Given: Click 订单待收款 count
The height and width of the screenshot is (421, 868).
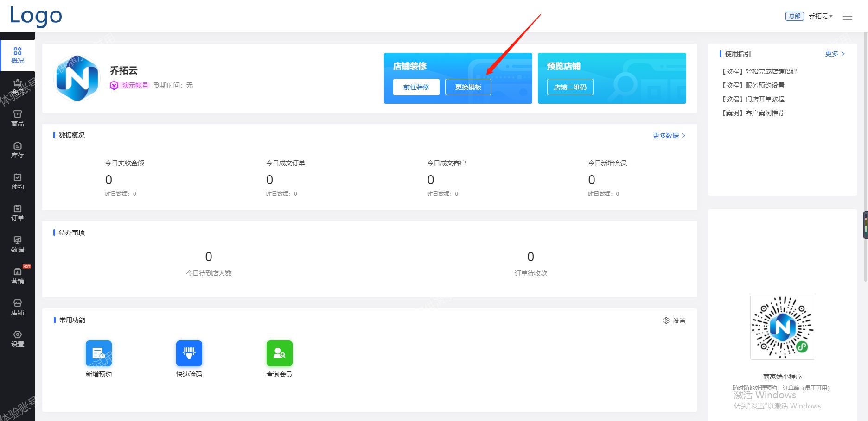Looking at the screenshot, I should pos(531,257).
